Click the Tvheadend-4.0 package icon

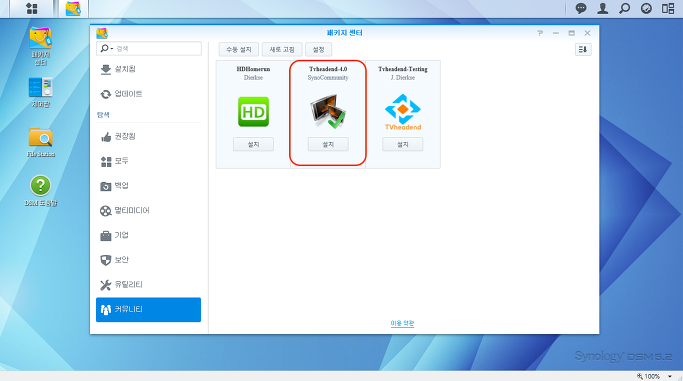328,111
